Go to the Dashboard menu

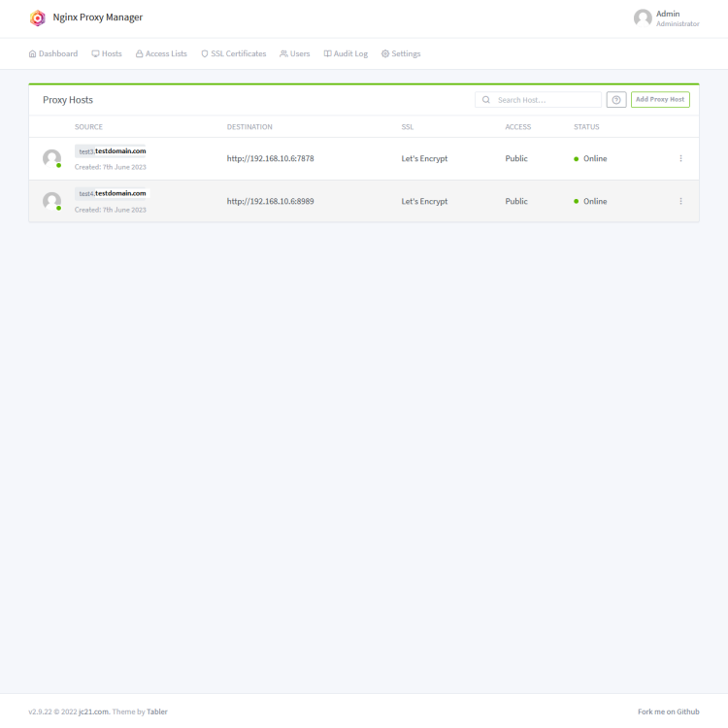tap(53, 53)
